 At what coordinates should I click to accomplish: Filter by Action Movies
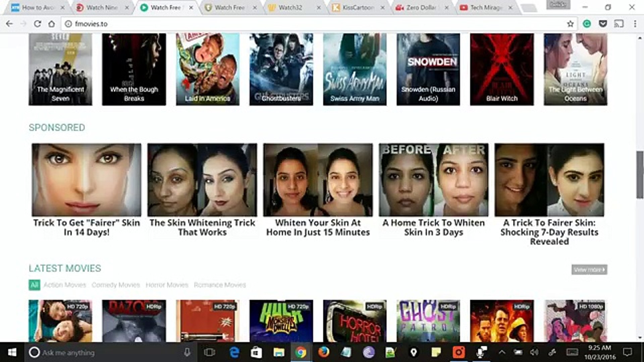65,285
